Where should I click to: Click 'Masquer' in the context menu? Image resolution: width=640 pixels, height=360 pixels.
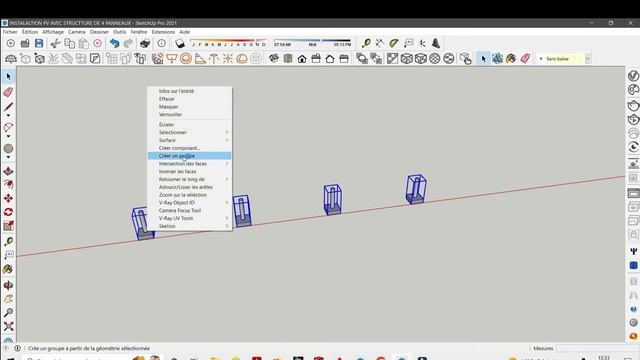[190, 107]
